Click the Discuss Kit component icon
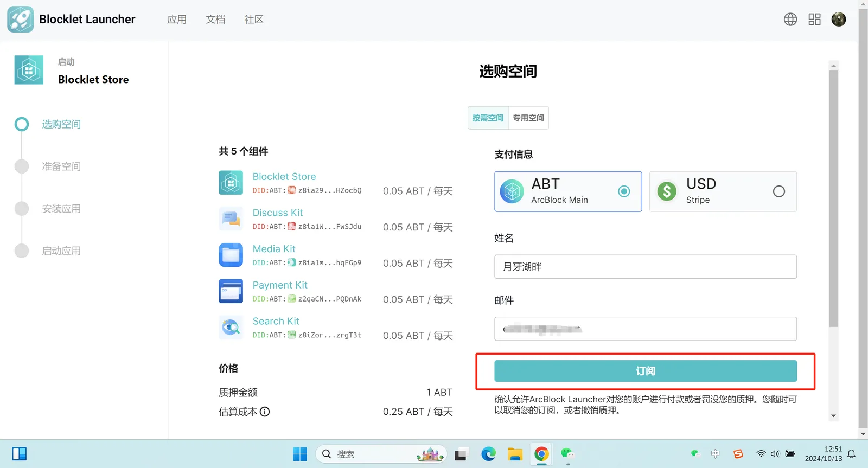868x468 pixels. coord(231,219)
